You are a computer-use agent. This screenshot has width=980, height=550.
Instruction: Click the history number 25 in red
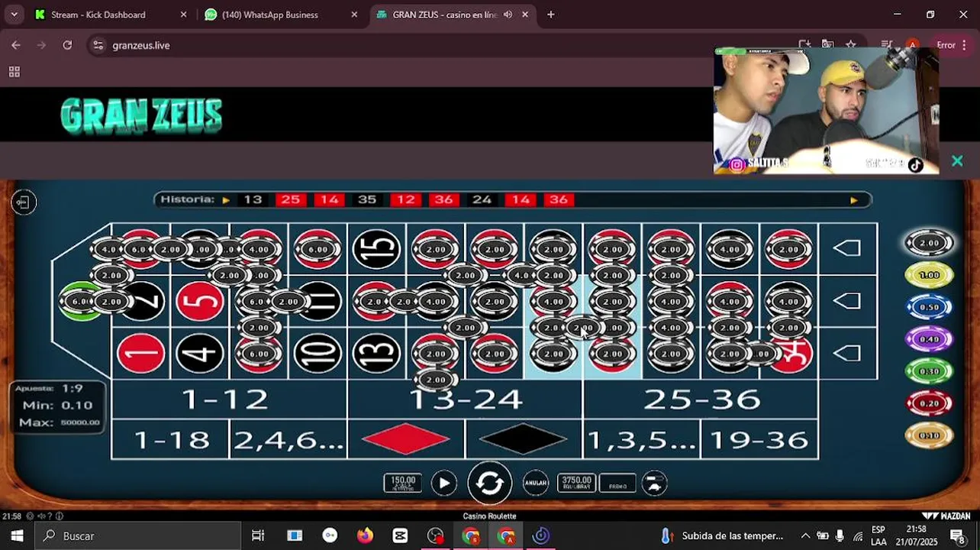[290, 199]
